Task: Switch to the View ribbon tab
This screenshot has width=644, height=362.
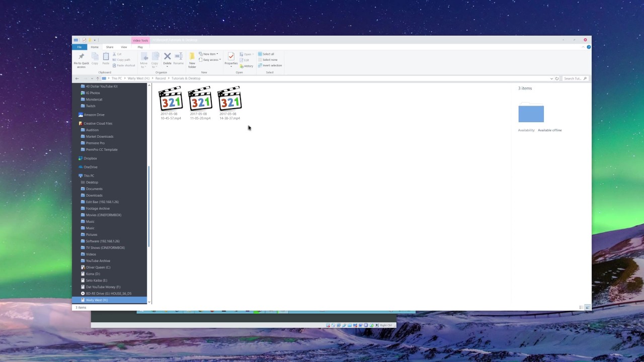Action: point(124,47)
